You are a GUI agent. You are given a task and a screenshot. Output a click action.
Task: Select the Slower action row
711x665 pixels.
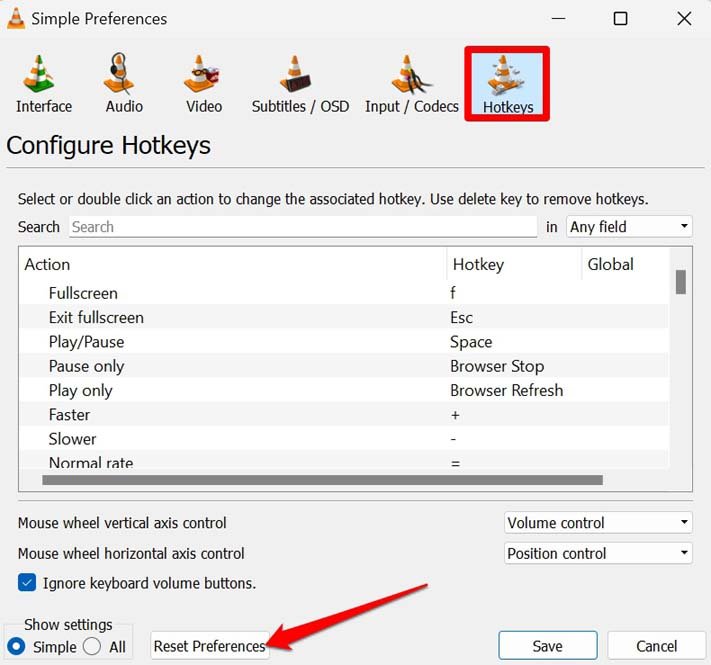tap(345, 439)
